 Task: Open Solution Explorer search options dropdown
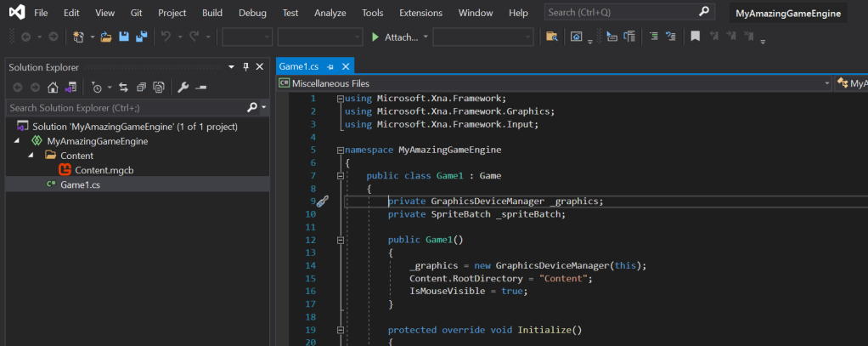pos(264,108)
